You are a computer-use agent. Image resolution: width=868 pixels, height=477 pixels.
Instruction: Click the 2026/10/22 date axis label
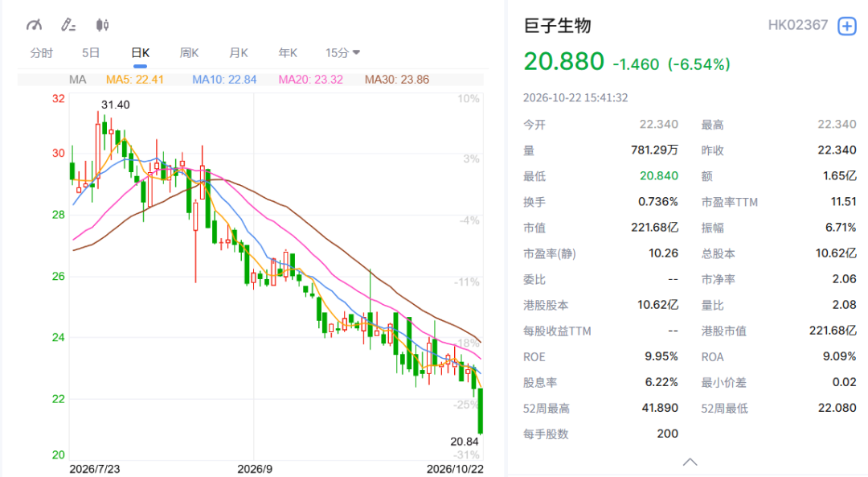coord(454,469)
